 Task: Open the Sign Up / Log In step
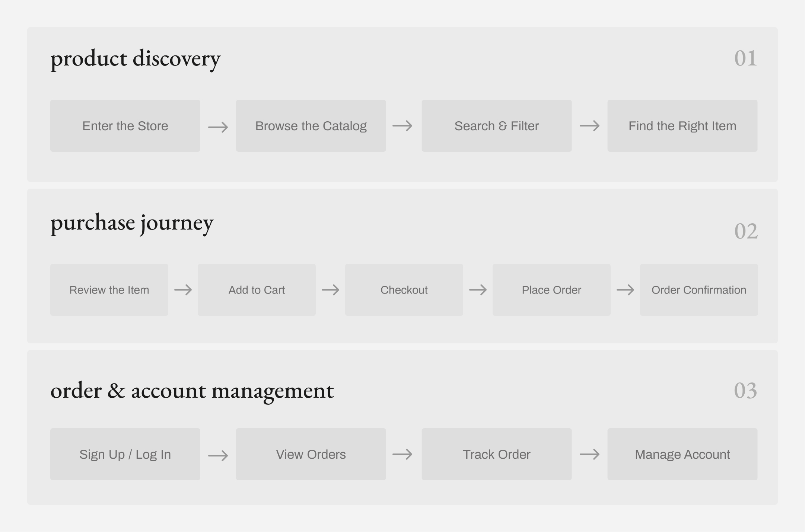click(125, 454)
